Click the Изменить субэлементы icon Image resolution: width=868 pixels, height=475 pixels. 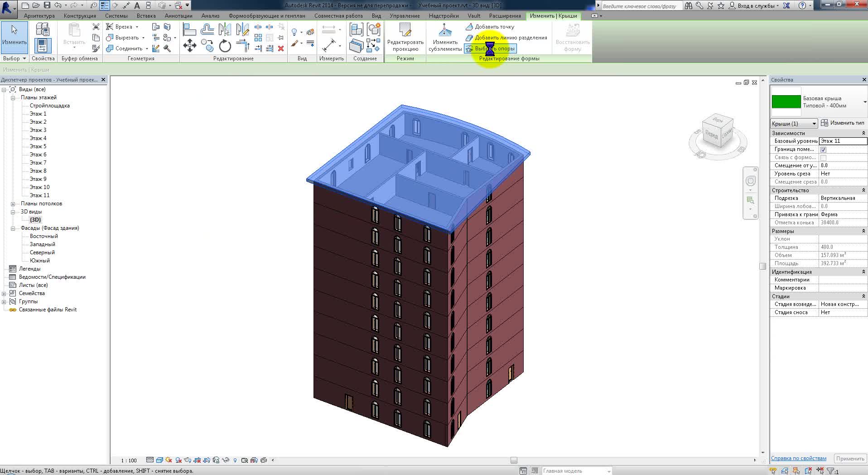coord(444,38)
